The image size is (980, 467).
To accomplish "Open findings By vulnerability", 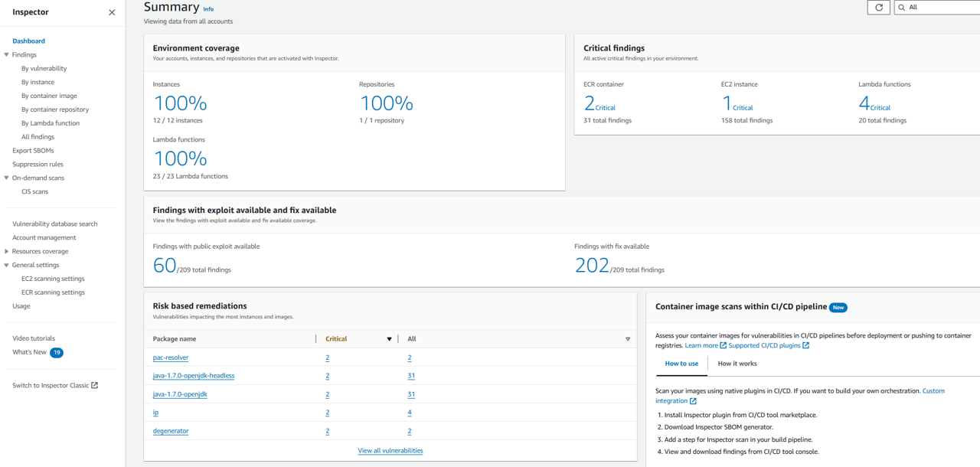I will 44,68.
